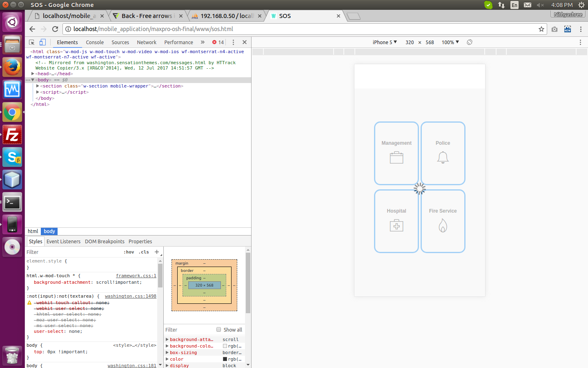Tap the Police bell card
The image size is (588, 368).
443,153
